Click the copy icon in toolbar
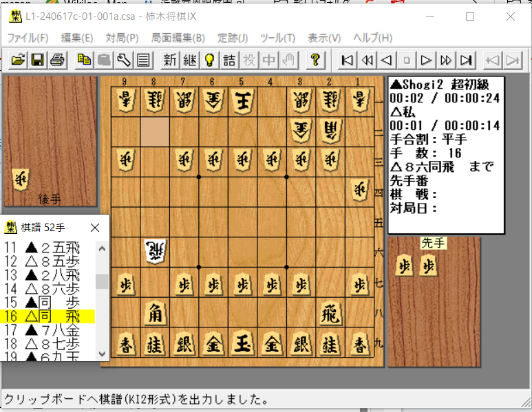Image resolution: width=532 pixels, height=412 pixels. [84, 60]
